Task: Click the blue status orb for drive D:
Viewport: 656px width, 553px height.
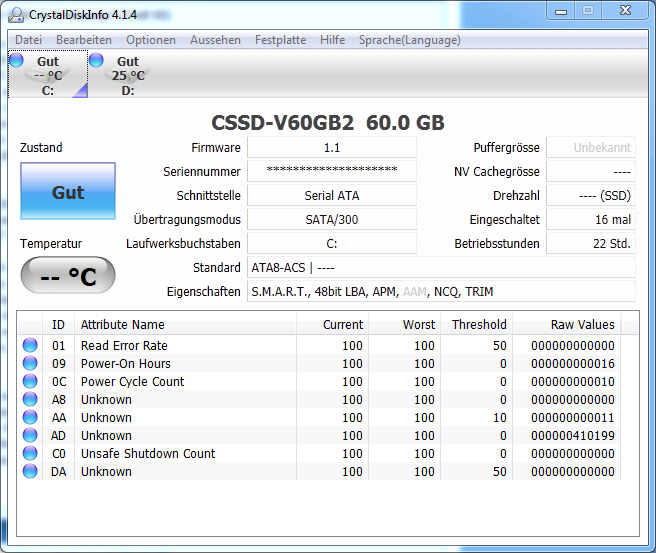Action: pyautogui.click(x=96, y=60)
